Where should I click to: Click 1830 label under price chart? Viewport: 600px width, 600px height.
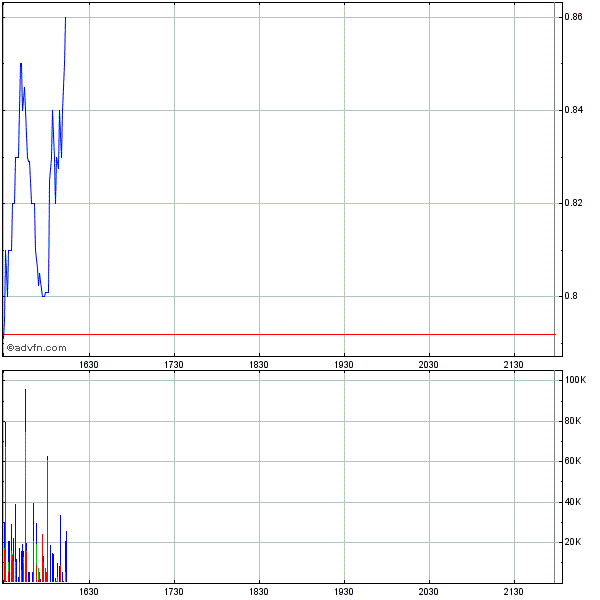[259, 365]
